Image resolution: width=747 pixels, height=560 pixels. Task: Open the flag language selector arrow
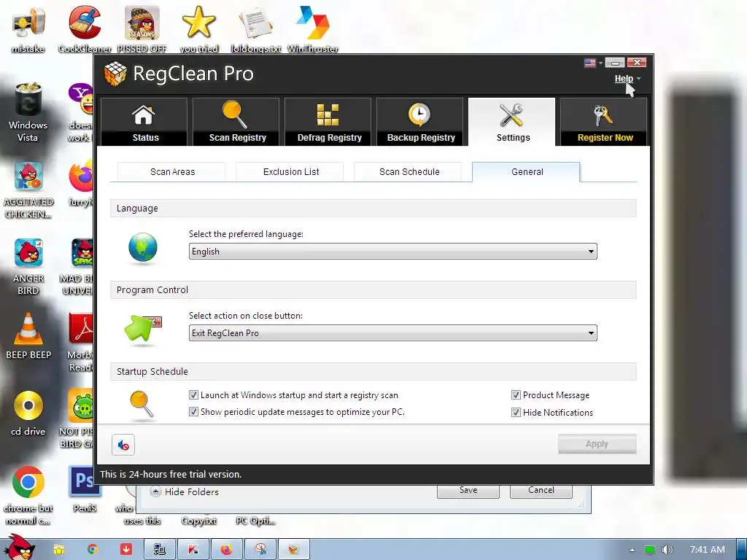pos(601,63)
